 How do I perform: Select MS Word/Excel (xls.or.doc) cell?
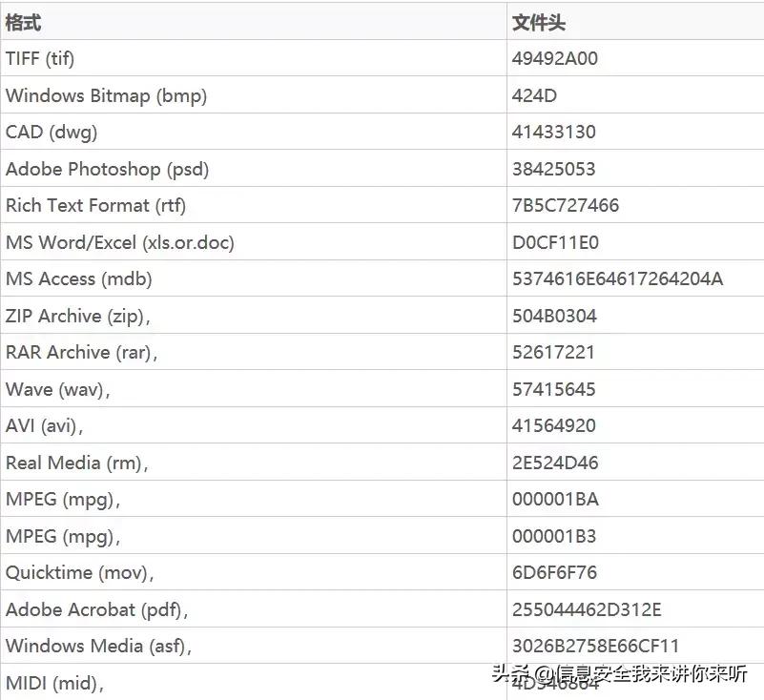point(120,242)
